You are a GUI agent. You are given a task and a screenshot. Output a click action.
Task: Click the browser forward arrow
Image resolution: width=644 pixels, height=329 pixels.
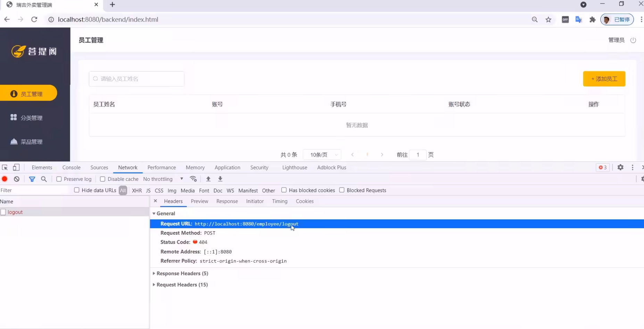coord(20,19)
